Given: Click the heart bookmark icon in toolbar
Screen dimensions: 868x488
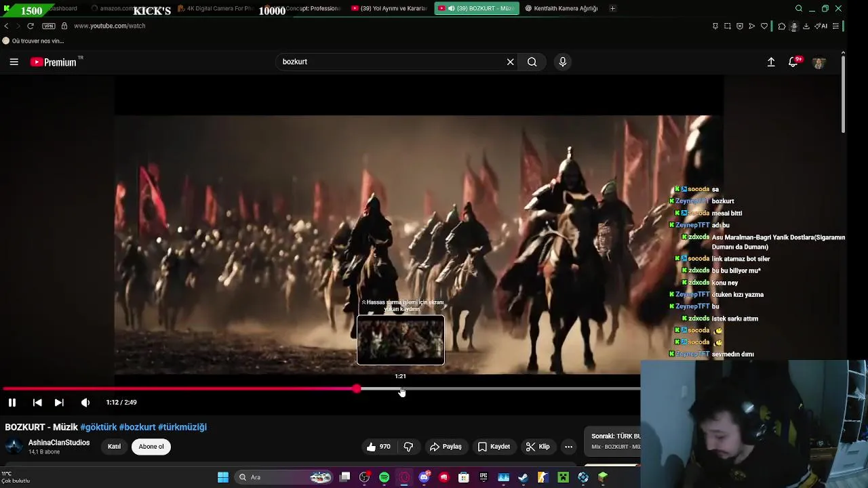Looking at the screenshot, I should point(764,26).
